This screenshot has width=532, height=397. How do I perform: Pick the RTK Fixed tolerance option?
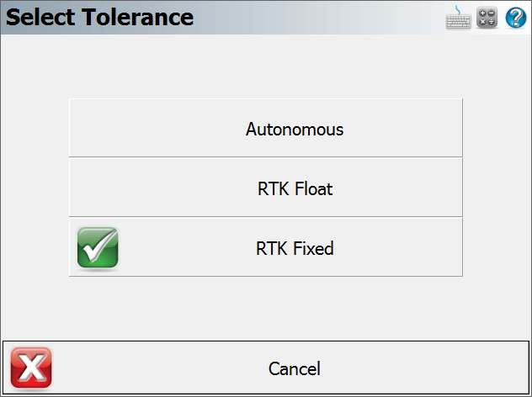(x=266, y=247)
